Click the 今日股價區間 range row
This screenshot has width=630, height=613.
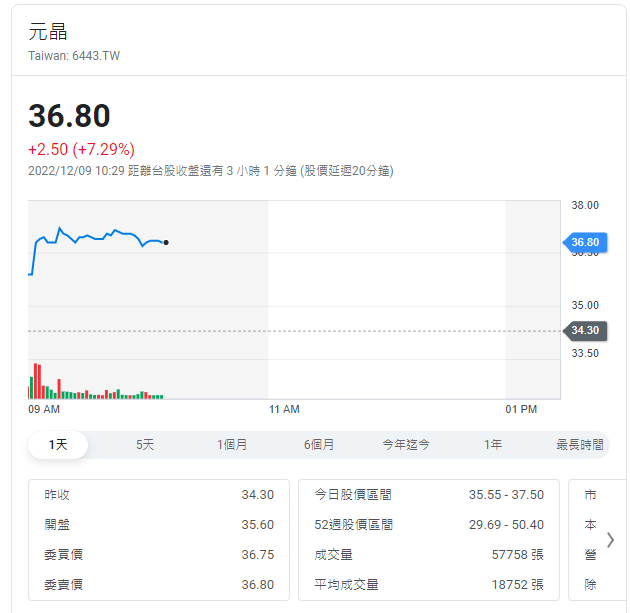point(428,495)
